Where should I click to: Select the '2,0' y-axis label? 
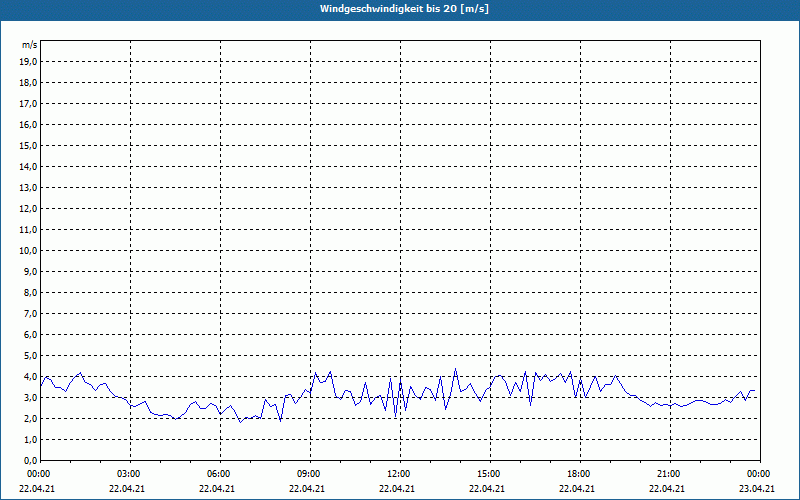click(x=30, y=418)
